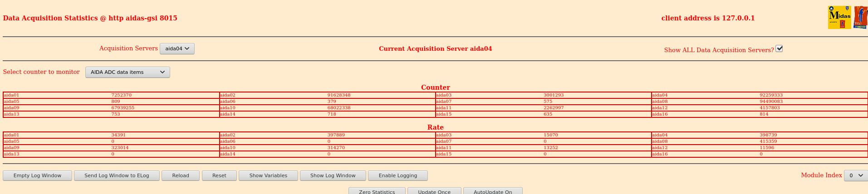Click counter value 4157803 for aida12
This screenshot has height=194, width=868.
770,108
